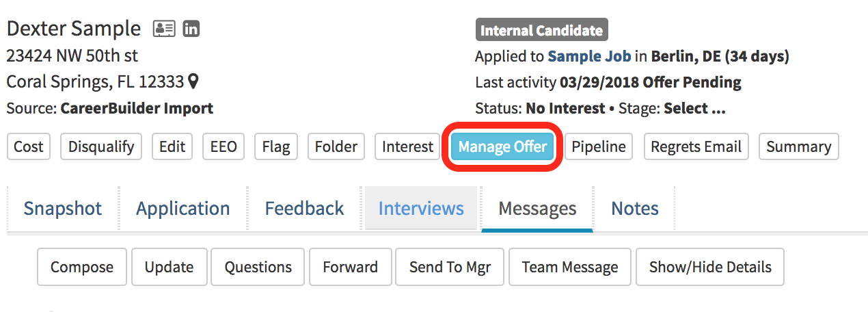Compose a new message

pos(82,267)
